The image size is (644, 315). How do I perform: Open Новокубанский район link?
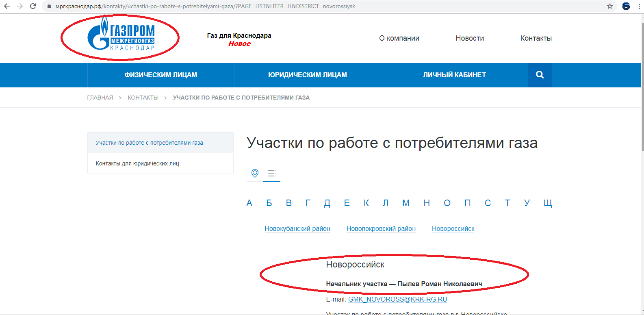(297, 228)
